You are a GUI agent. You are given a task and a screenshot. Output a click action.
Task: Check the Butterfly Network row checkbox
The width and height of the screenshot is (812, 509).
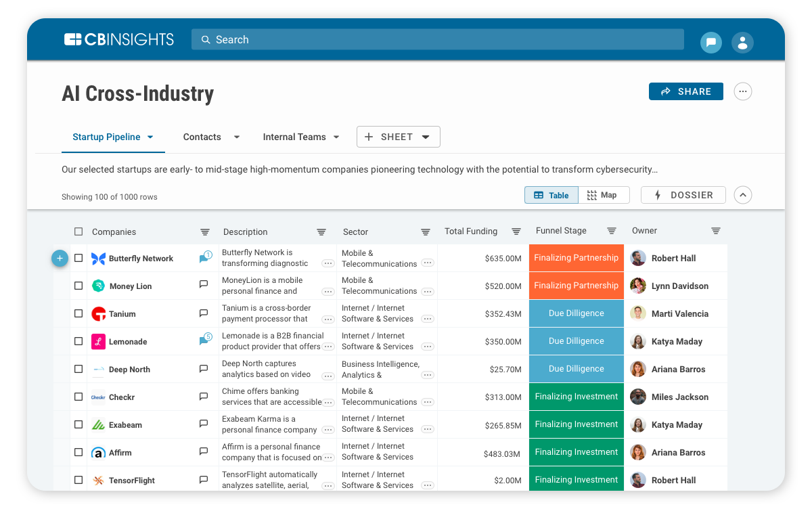tap(78, 258)
